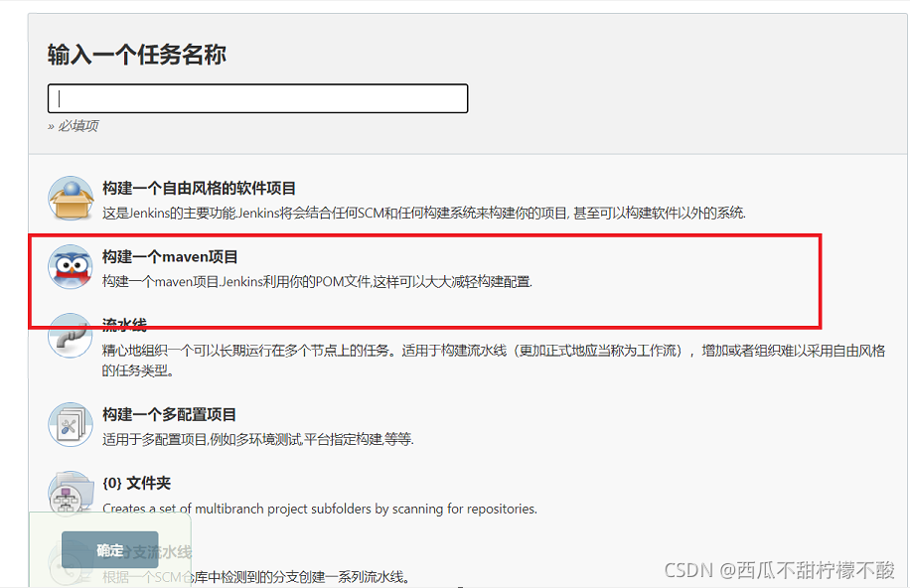Click the 必填项 required hint text

pyautogui.click(x=74, y=125)
